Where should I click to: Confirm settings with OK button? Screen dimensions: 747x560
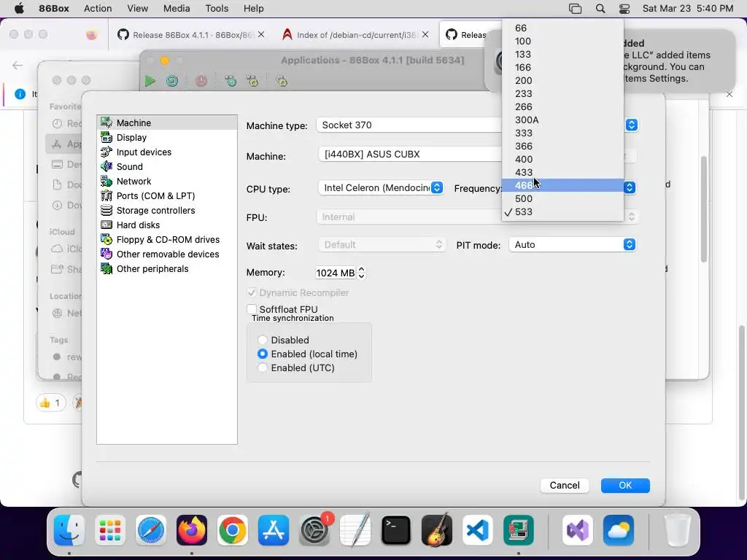point(625,485)
